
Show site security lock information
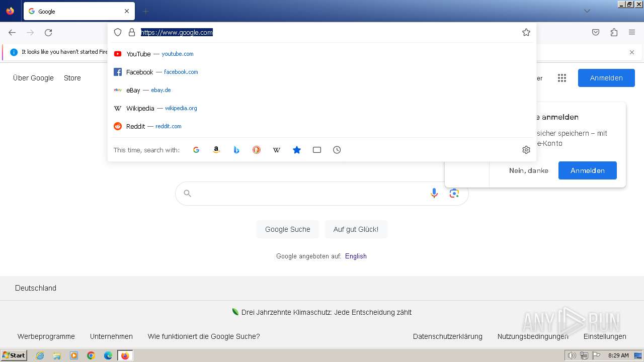tap(132, 32)
